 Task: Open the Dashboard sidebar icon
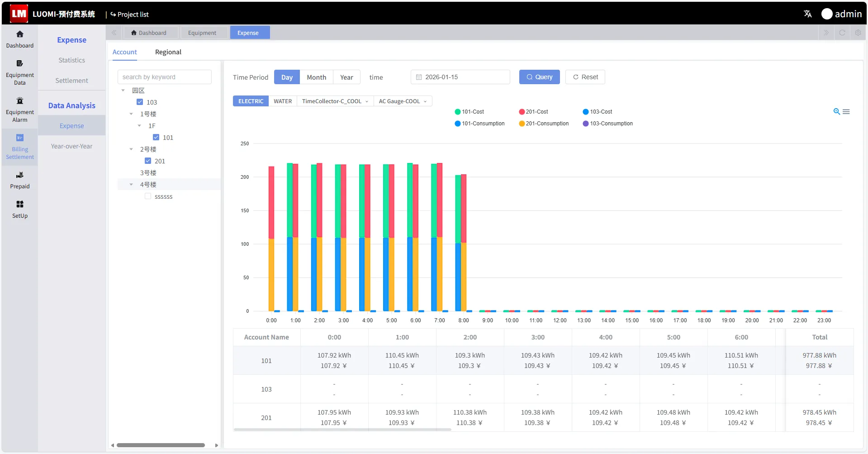pos(19,39)
